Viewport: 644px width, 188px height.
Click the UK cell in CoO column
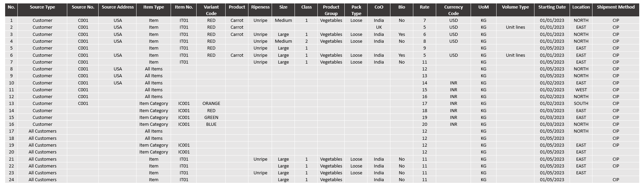378,27
